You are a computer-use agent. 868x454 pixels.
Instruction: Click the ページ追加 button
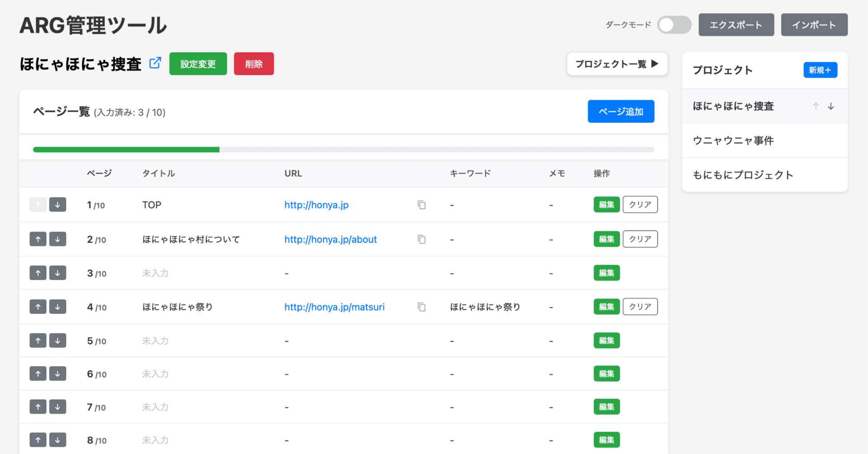[621, 111]
